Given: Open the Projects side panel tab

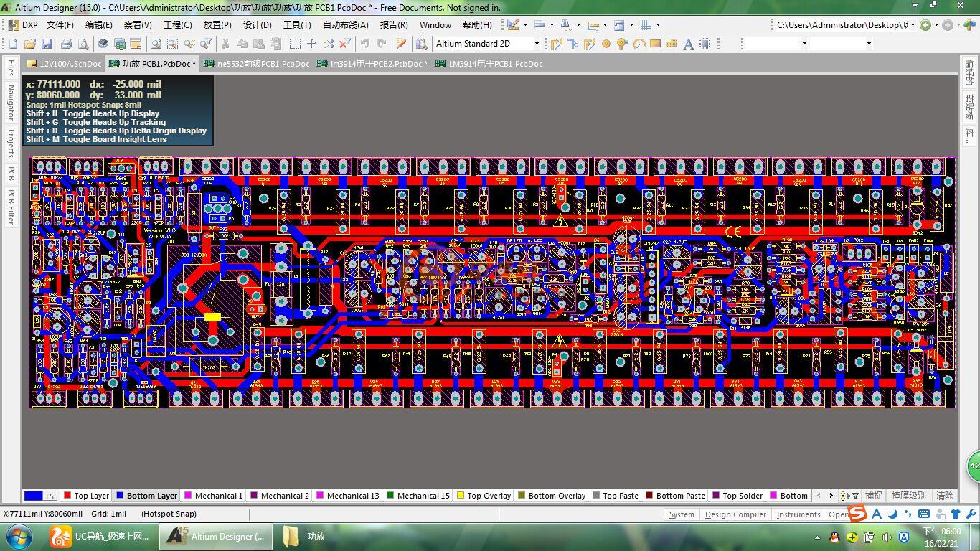Looking at the screenshot, I should (x=11, y=143).
